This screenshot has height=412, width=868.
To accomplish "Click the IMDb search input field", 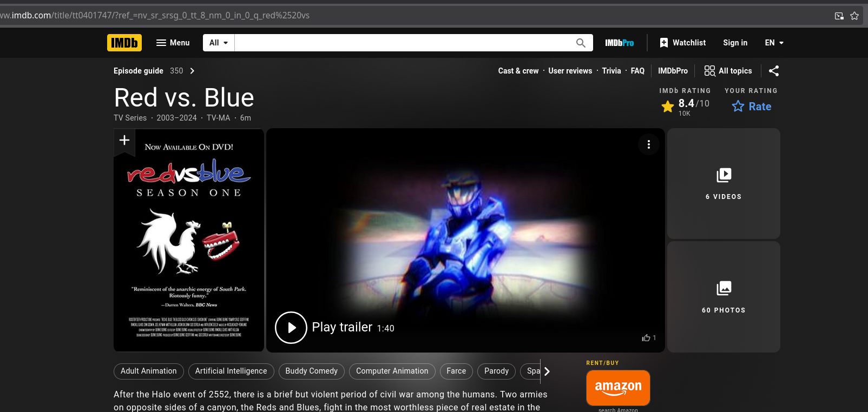I will pos(403,43).
